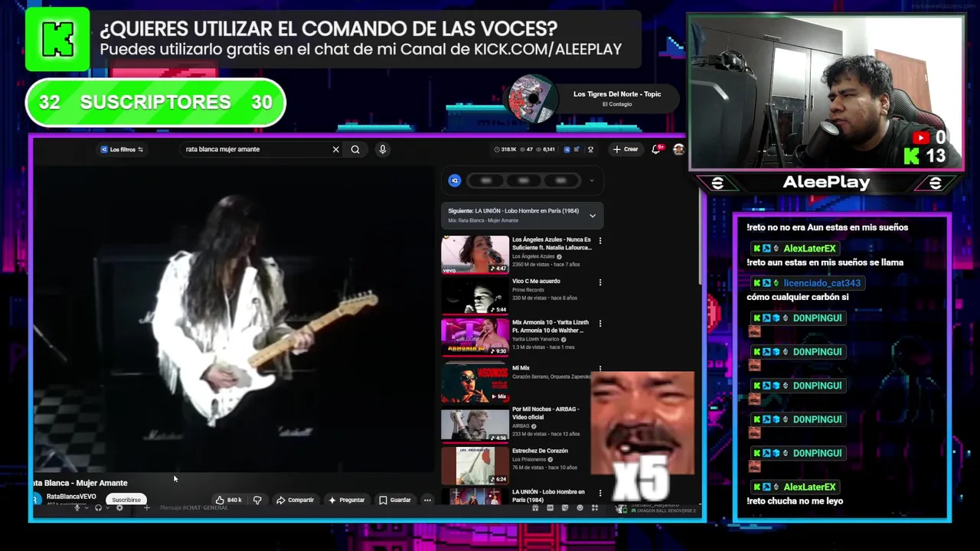Screen dimensions: 980x551
Task: Expand the Siguiente mix playlist chevron
Action: coord(592,216)
